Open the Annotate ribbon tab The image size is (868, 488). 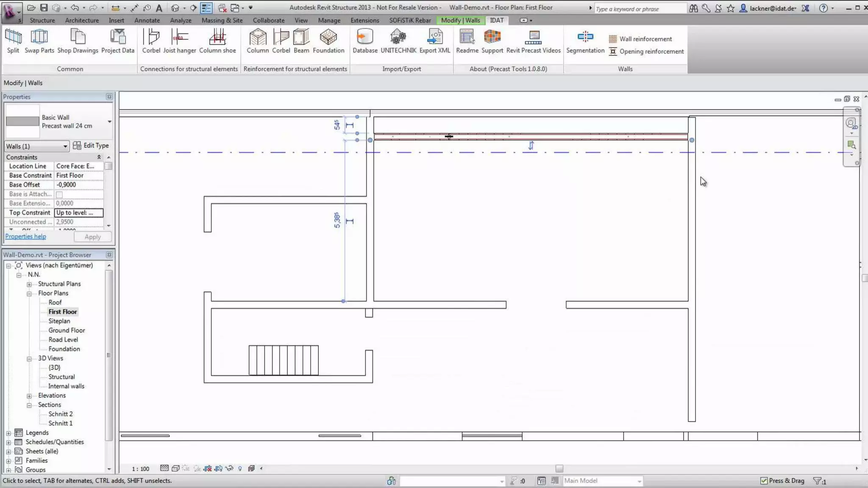tap(147, 20)
